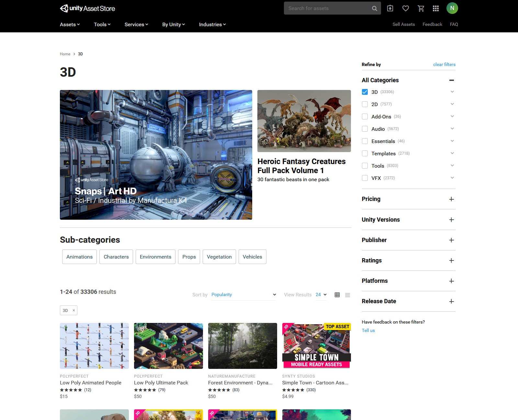Select the Animations sub-category
Viewport: 518px width, 420px height.
pos(79,257)
